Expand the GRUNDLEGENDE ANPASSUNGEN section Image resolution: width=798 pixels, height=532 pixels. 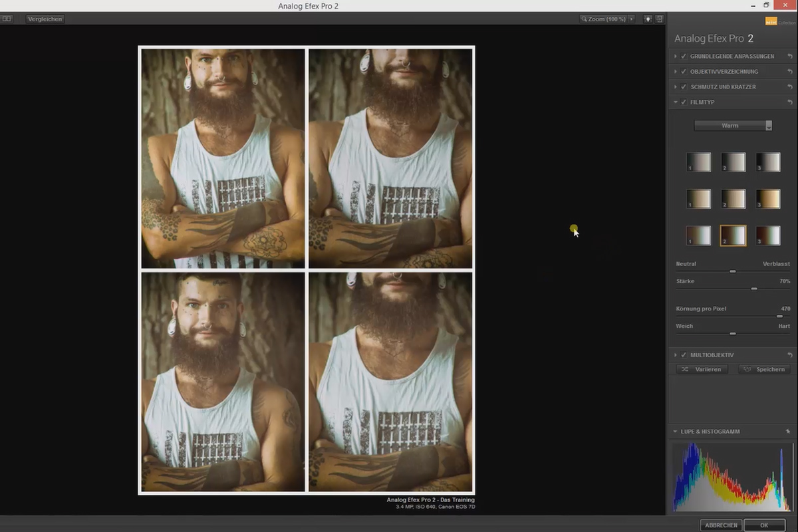pyautogui.click(x=676, y=56)
